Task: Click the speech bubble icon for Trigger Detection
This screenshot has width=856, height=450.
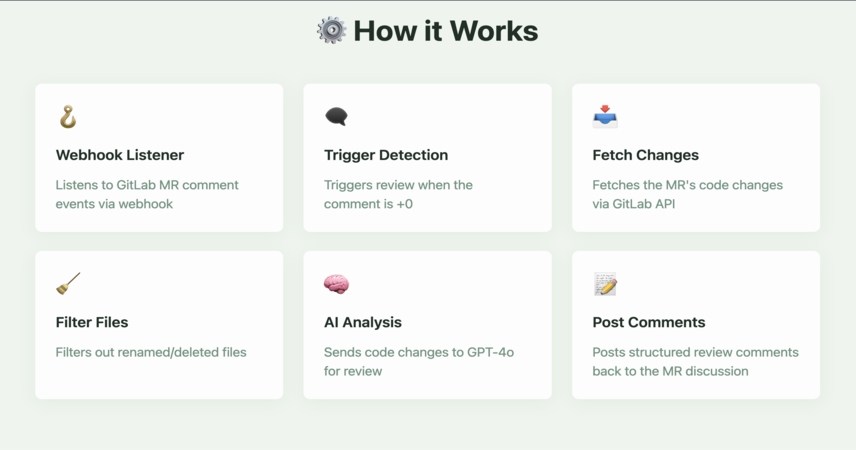Action: point(336,116)
